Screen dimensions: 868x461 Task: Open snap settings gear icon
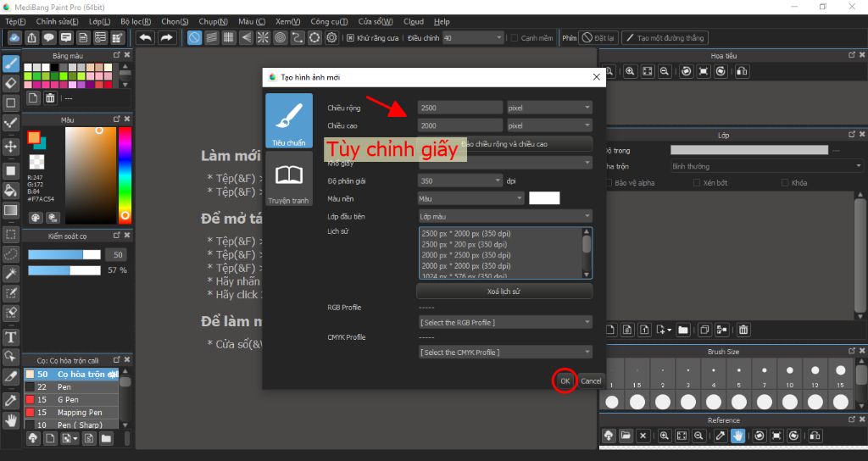click(331, 37)
